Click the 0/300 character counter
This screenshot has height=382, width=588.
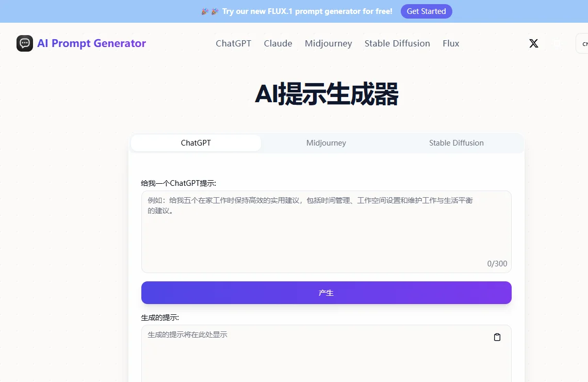[497, 263]
